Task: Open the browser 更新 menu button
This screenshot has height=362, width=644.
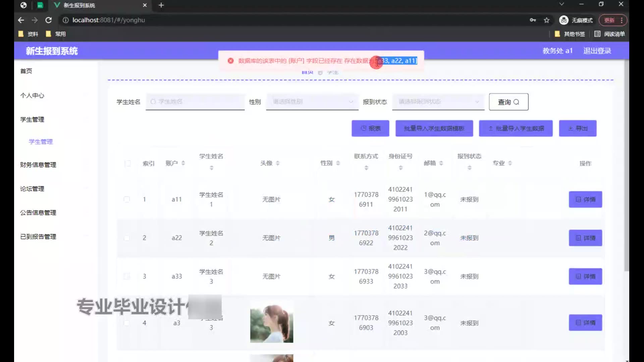Action: (x=613, y=20)
